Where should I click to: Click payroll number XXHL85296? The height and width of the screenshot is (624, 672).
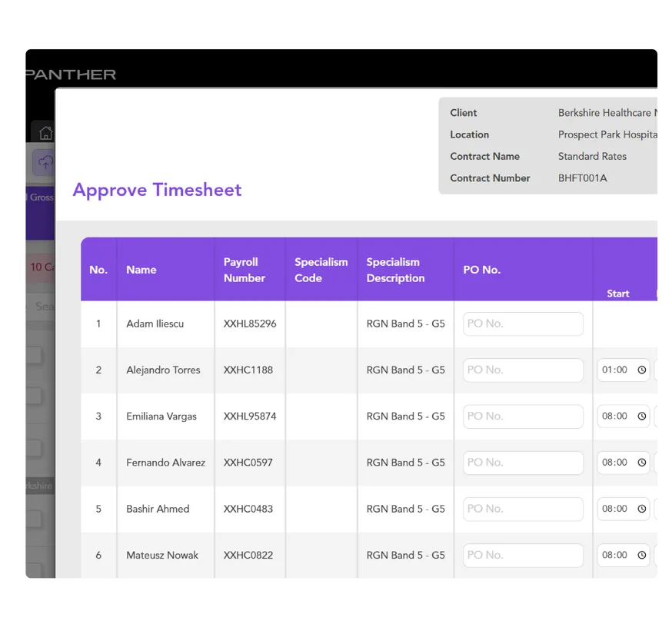pyautogui.click(x=250, y=324)
